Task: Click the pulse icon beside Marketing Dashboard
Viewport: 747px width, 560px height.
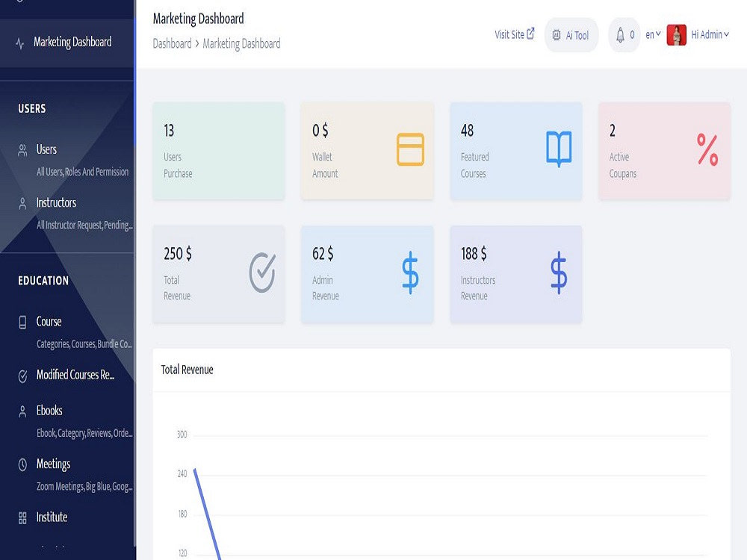Action: (x=20, y=44)
